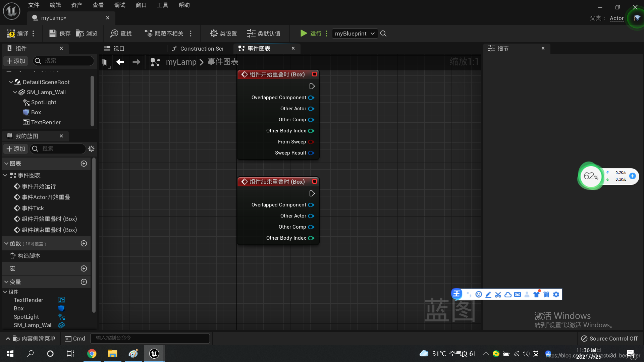Open the Tools (工具) menu
644x362 pixels.
pos(162,5)
